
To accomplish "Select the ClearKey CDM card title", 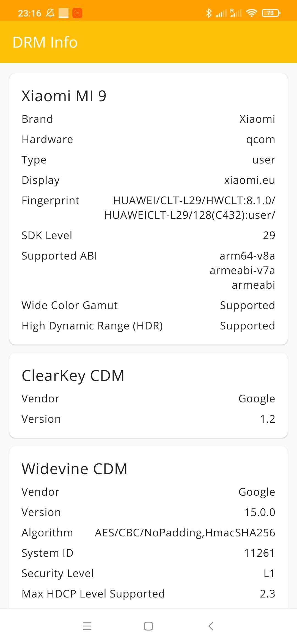I will [x=73, y=376].
